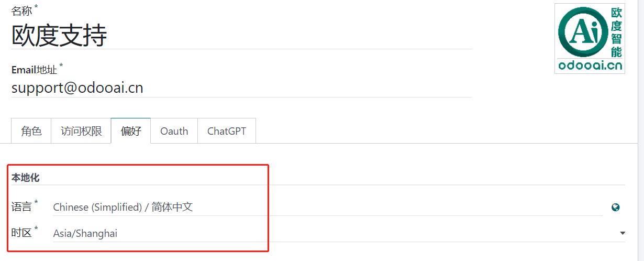Image resolution: width=644 pixels, height=261 pixels.
Task: Click the vertical 欧度智能 text in logo
Action: (x=616, y=32)
